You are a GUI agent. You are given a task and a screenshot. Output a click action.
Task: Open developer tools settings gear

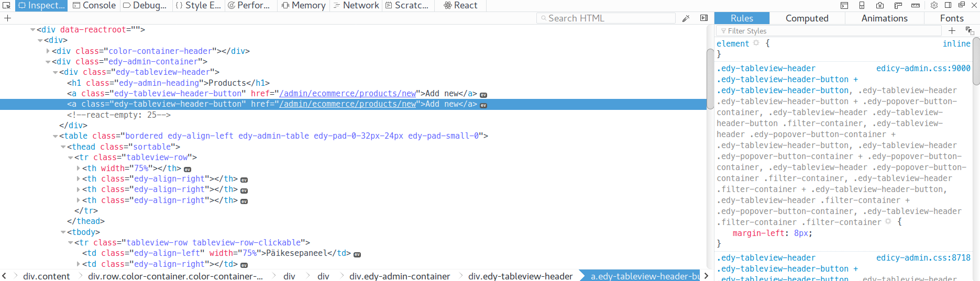coord(934,5)
